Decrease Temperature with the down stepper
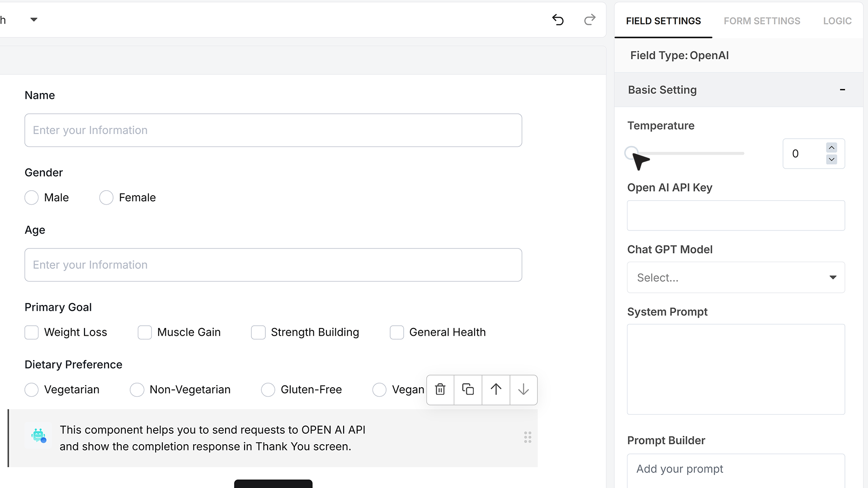The image size is (868, 488). (x=831, y=160)
